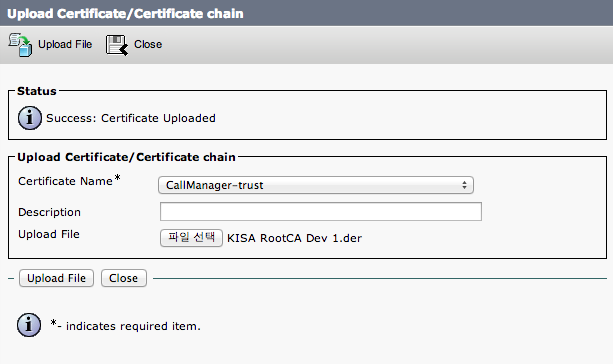This screenshot has height=364, width=613.
Task: Click the Status section heading
Action: click(37, 91)
